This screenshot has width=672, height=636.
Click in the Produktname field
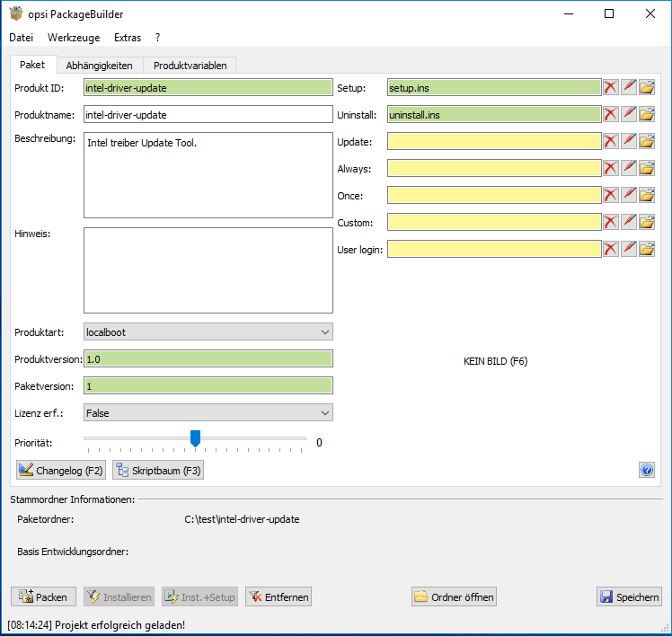pyautogui.click(x=208, y=114)
